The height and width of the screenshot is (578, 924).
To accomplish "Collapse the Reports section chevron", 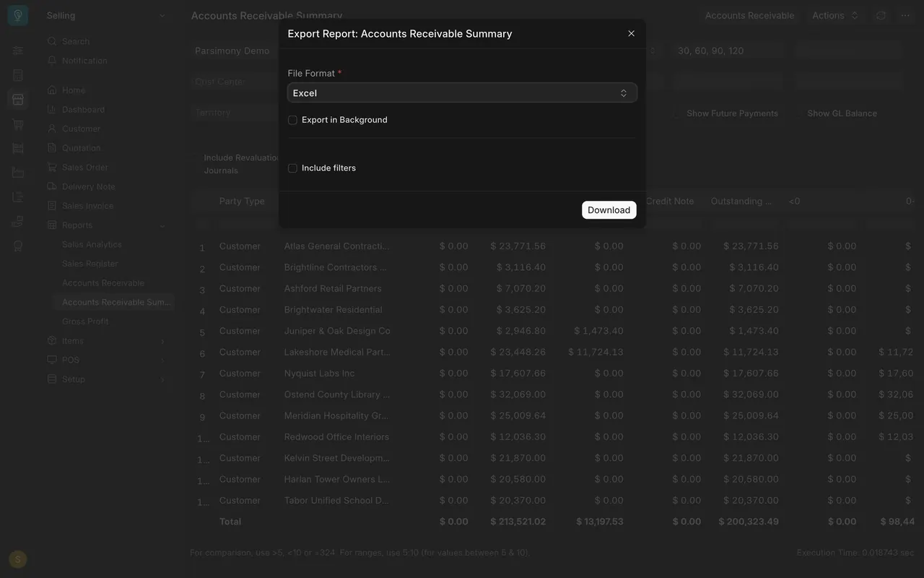I will [x=162, y=225].
